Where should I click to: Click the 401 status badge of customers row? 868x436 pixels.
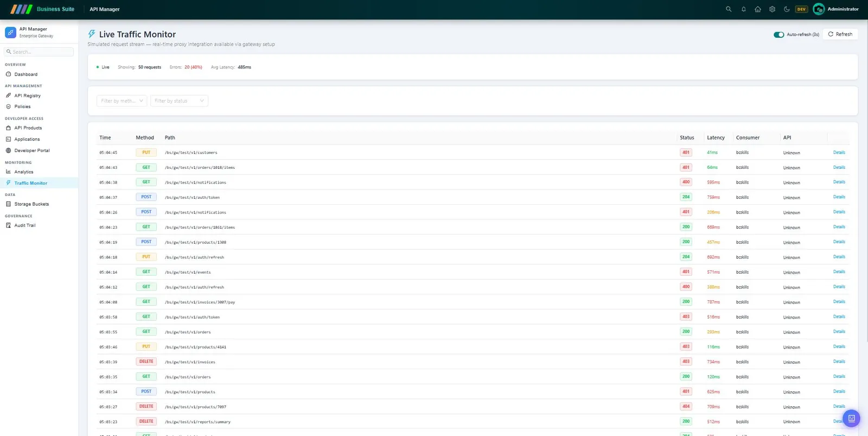(x=686, y=153)
